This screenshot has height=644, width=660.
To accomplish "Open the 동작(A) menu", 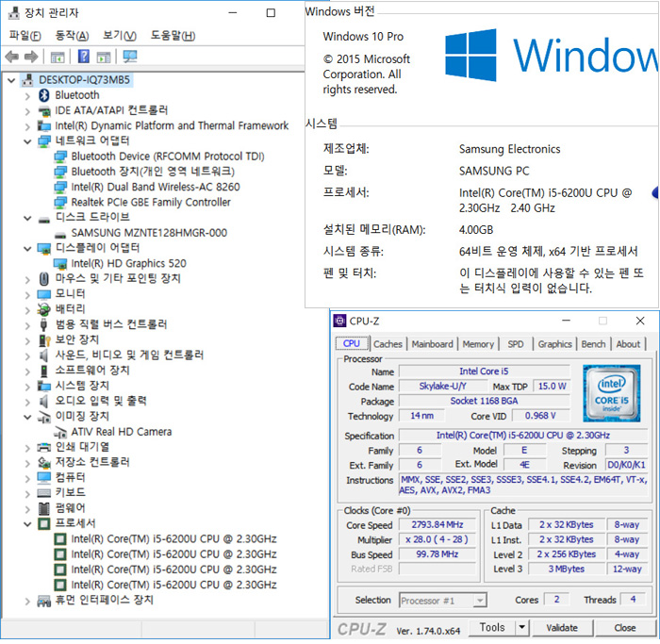I will tap(72, 36).
